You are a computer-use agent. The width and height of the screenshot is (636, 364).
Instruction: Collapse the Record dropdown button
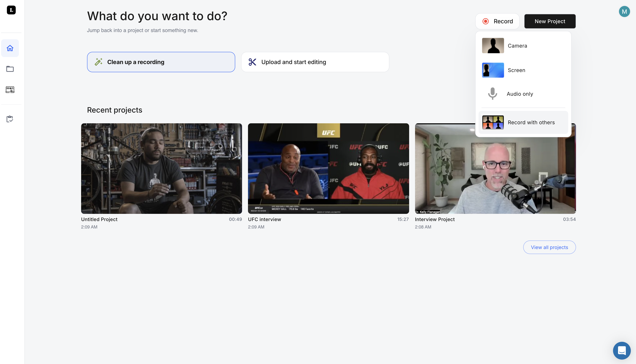pos(497,21)
